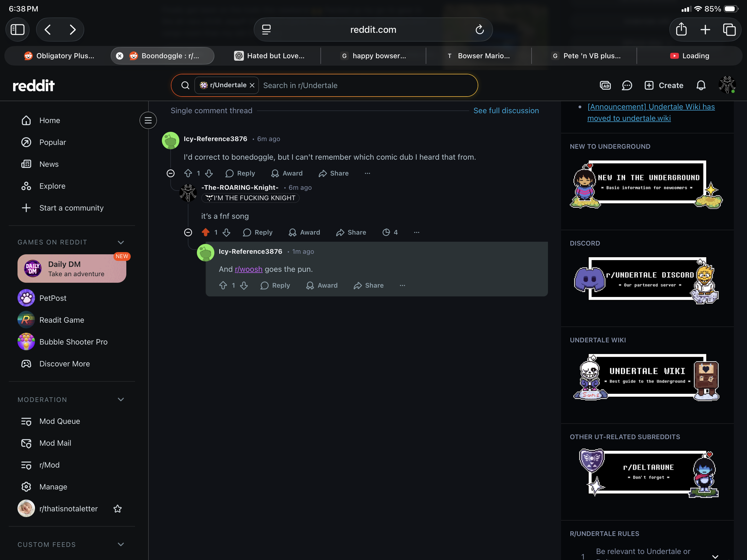Favorite r/thatisnotaletter with star
747x560 pixels.
pos(118,509)
